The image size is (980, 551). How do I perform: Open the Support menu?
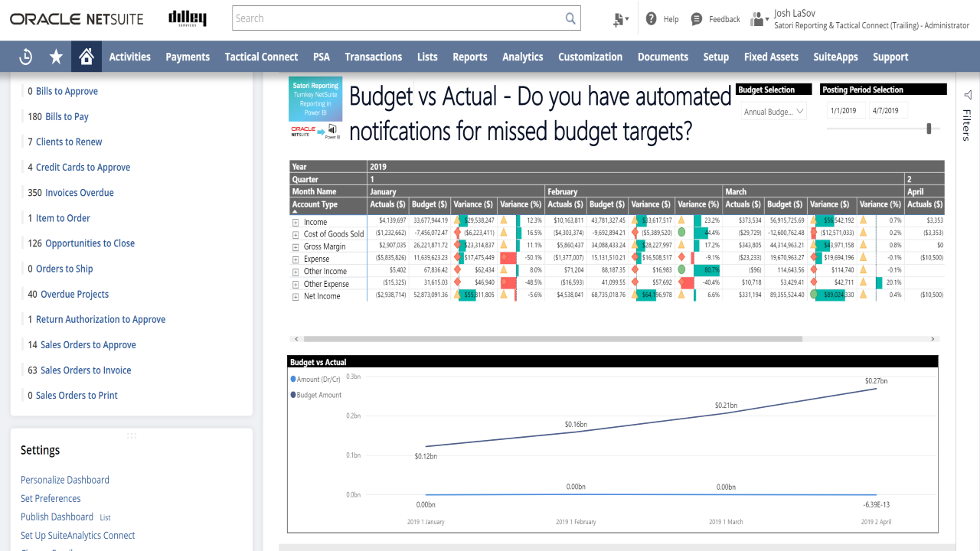click(x=890, y=57)
